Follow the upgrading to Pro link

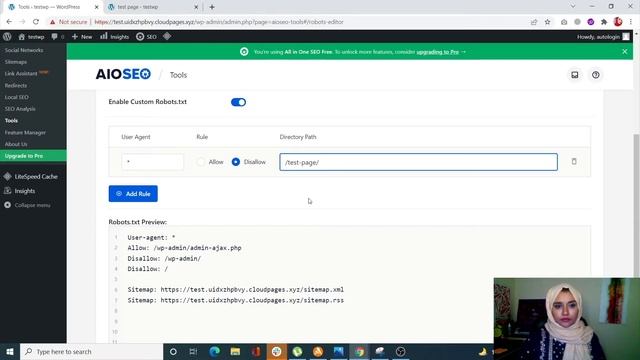(x=438, y=52)
